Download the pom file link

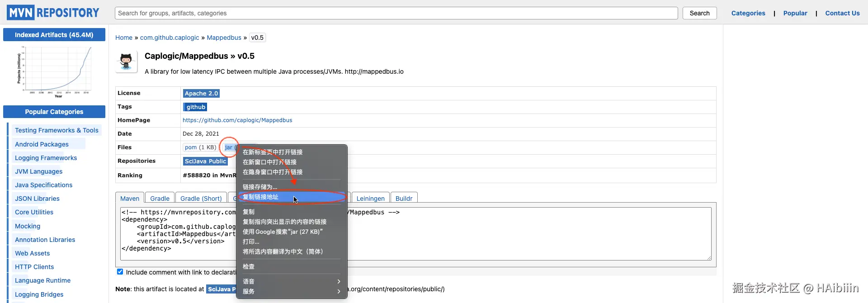click(191, 147)
